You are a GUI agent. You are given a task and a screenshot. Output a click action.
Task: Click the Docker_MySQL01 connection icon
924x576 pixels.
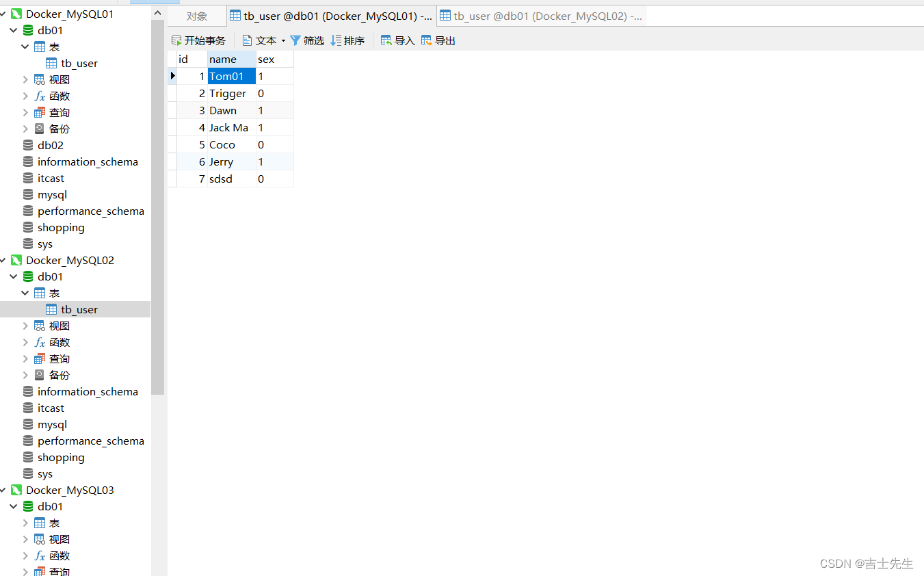pos(16,14)
